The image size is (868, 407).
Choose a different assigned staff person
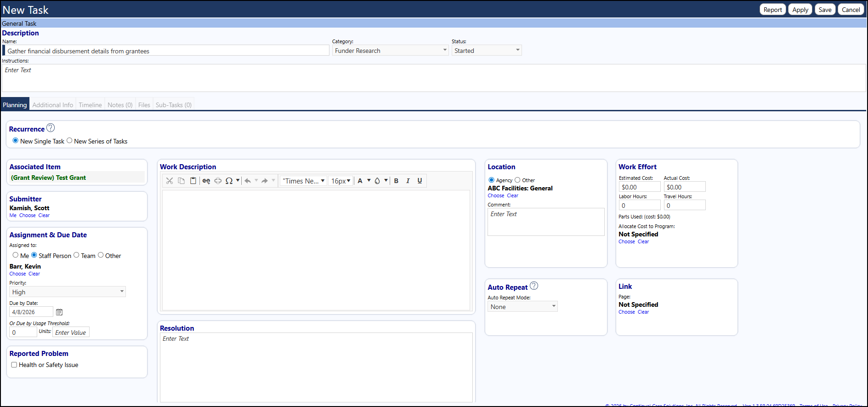click(18, 274)
